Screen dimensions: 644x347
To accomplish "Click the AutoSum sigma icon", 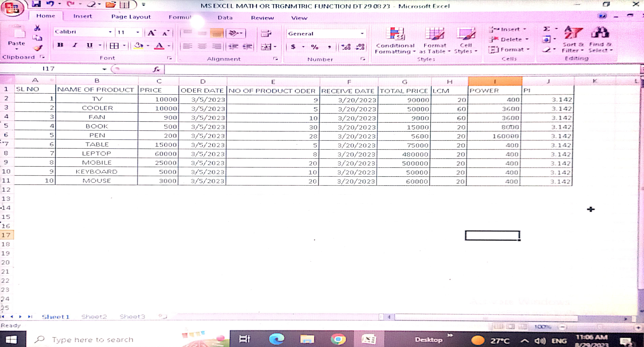I will point(546,29).
